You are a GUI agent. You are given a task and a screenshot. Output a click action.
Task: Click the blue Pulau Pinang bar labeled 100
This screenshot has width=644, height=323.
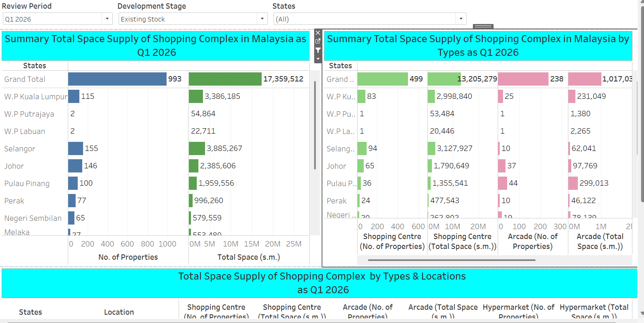[x=73, y=183]
